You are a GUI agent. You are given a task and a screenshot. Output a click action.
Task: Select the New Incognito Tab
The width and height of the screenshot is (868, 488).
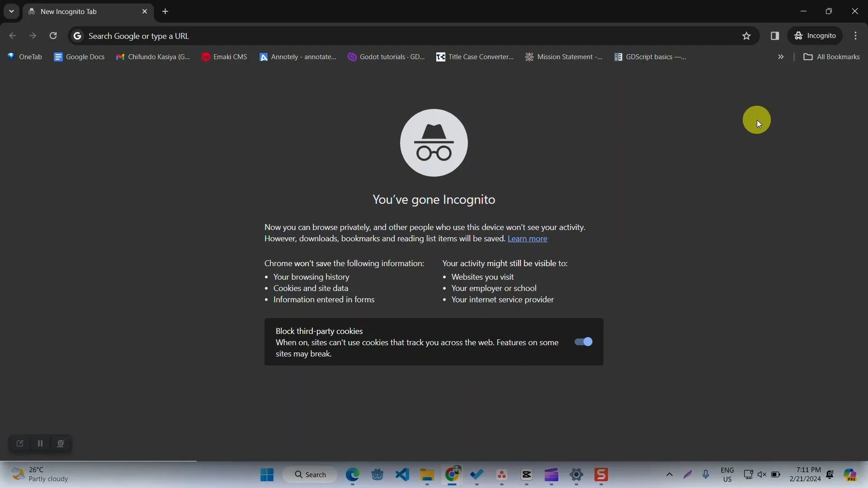coord(88,11)
